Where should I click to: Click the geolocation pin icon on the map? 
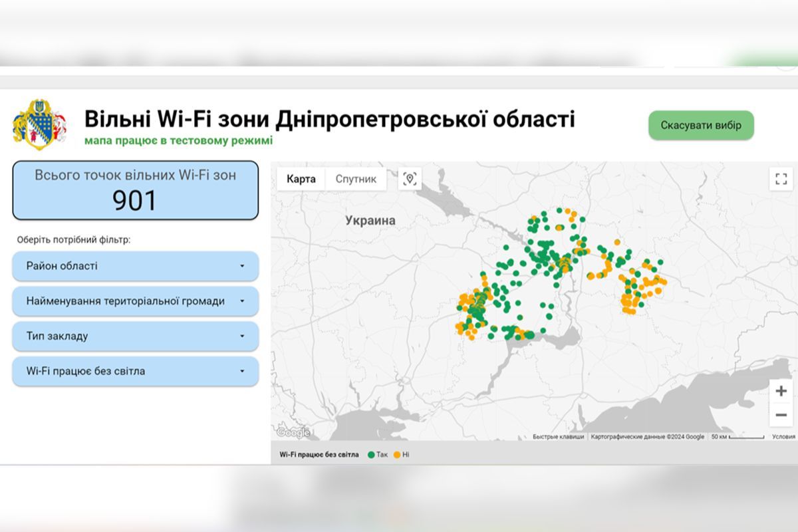[410, 178]
